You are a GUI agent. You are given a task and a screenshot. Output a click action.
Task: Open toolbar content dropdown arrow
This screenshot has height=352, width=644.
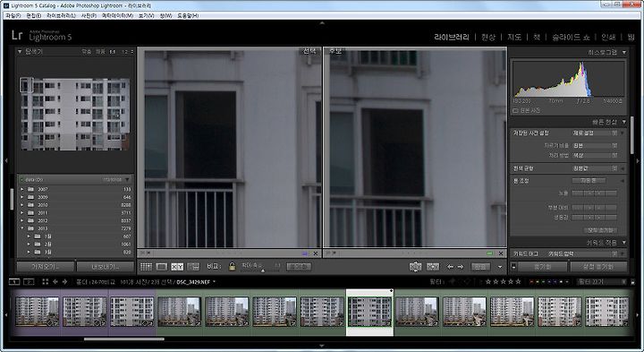click(x=500, y=267)
